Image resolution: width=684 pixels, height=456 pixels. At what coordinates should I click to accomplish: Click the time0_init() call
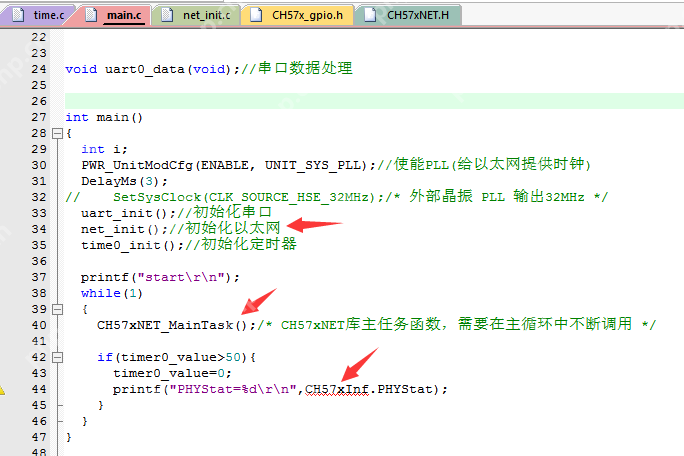pos(132,245)
